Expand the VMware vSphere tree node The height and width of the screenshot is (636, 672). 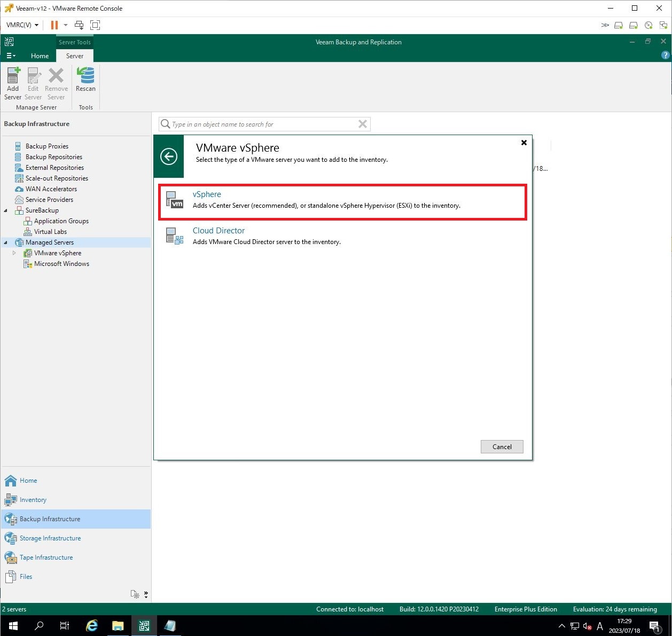point(14,253)
